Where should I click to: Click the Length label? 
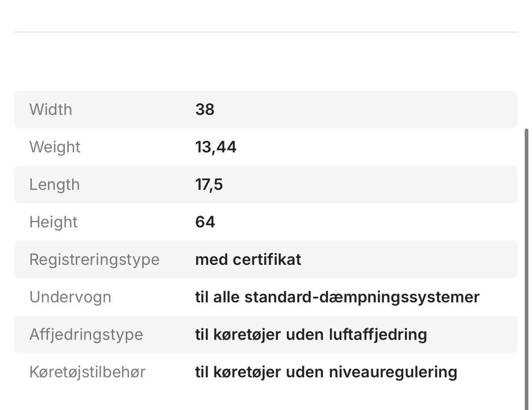pyautogui.click(x=54, y=184)
